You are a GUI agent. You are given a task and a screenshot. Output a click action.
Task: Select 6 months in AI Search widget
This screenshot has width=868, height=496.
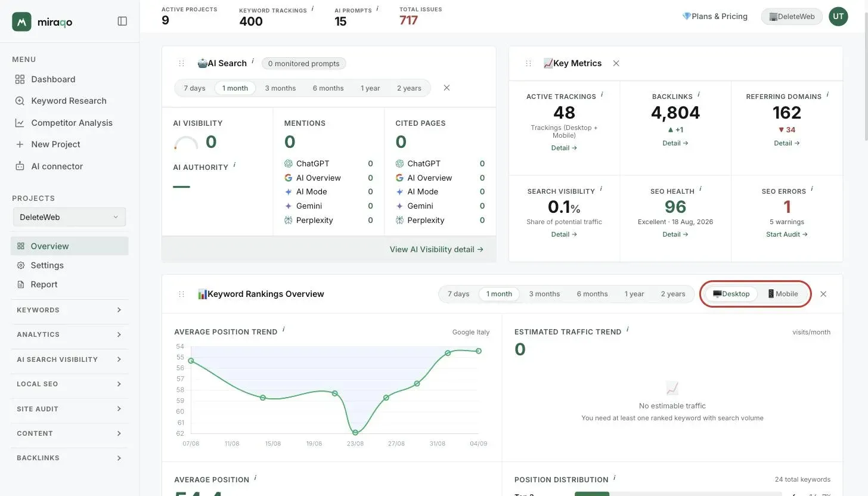pyautogui.click(x=328, y=88)
